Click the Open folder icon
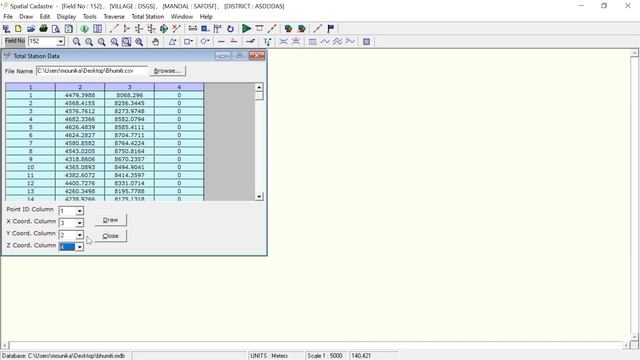This screenshot has height=360, width=640. click(x=31, y=29)
